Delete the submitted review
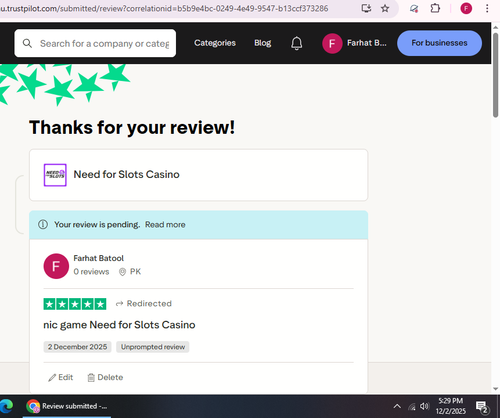Image resolution: width=500 pixels, height=418 pixels. tap(105, 377)
